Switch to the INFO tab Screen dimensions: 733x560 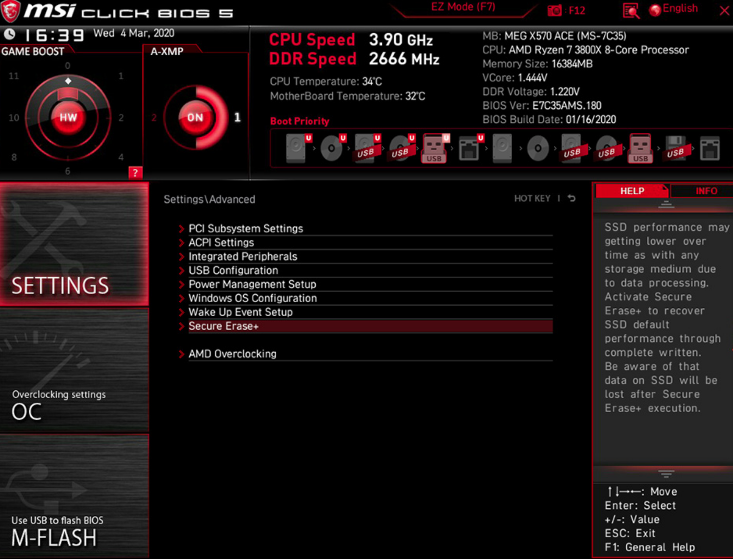703,191
